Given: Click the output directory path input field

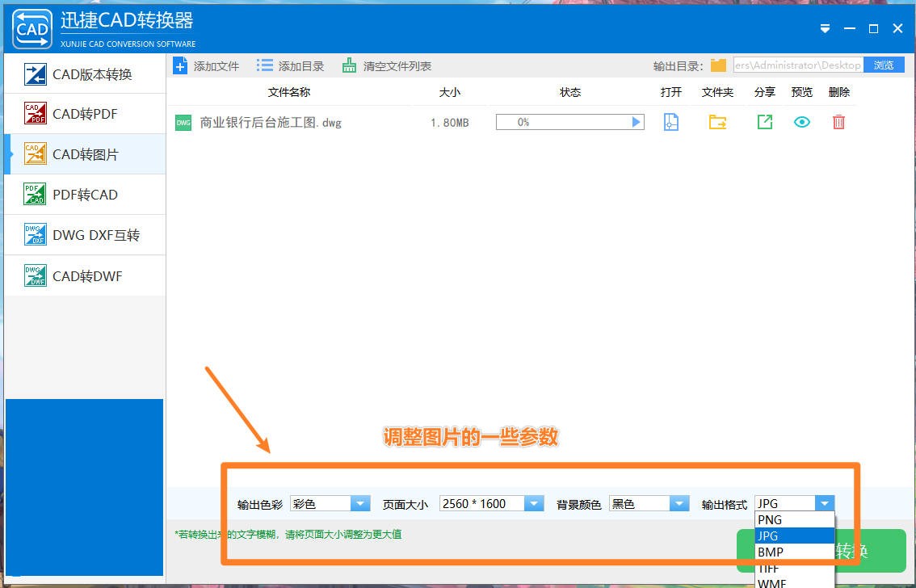Looking at the screenshot, I should point(800,65).
